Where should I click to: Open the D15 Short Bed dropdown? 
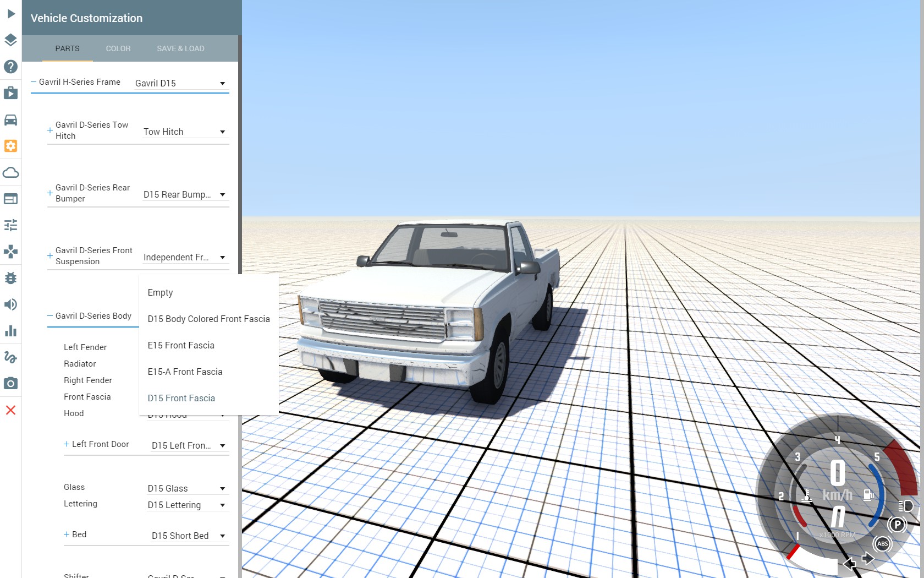(189, 536)
